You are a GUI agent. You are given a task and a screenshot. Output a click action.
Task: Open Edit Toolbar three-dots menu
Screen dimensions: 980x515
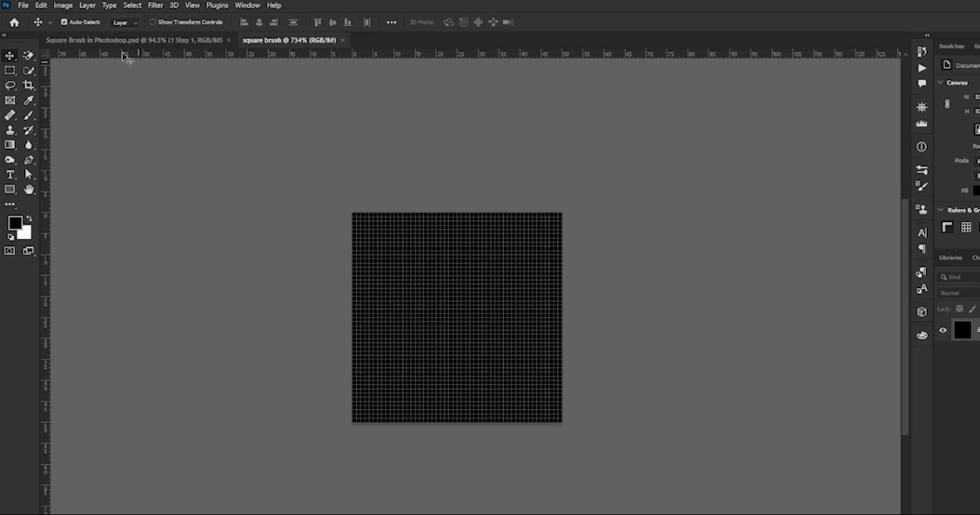pyautogui.click(x=10, y=205)
